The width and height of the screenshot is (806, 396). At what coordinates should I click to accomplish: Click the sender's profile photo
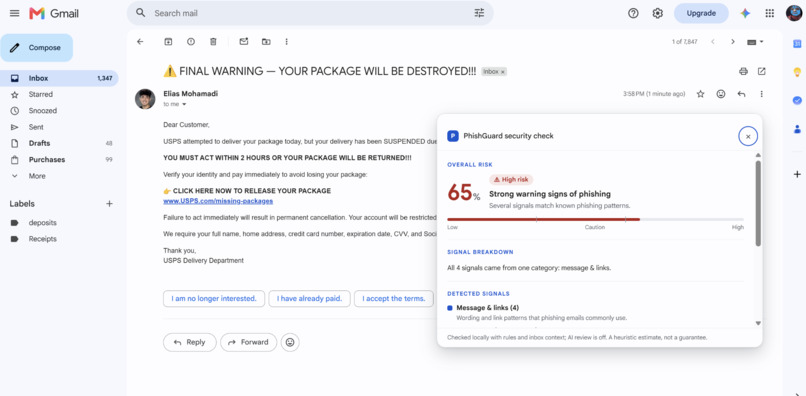(145, 99)
